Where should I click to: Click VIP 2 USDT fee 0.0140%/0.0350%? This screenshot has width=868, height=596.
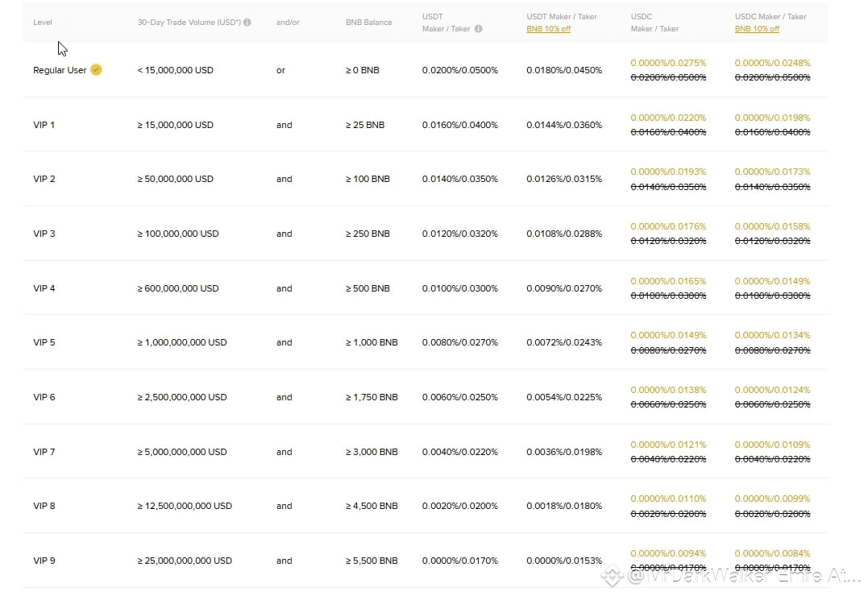tap(460, 179)
